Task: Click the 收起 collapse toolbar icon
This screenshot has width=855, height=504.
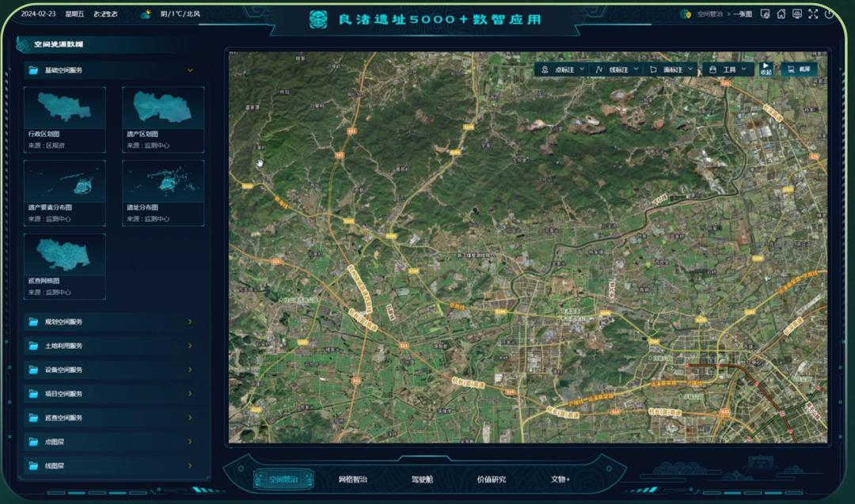Action: (766, 69)
